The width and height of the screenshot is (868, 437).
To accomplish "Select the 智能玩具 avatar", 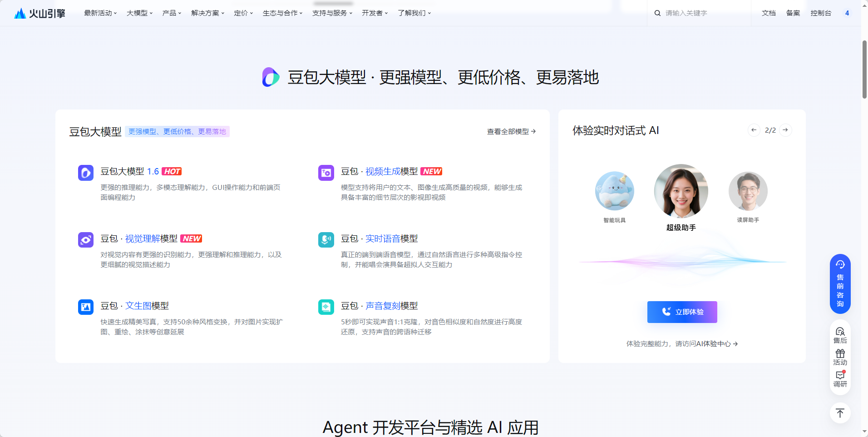I will click(x=615, y=191).
